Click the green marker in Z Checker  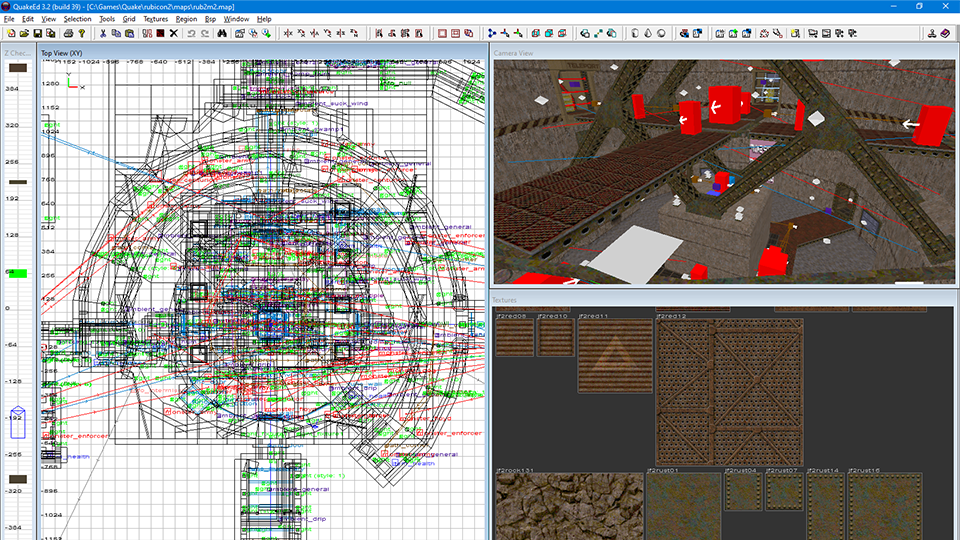coord(18,273)
